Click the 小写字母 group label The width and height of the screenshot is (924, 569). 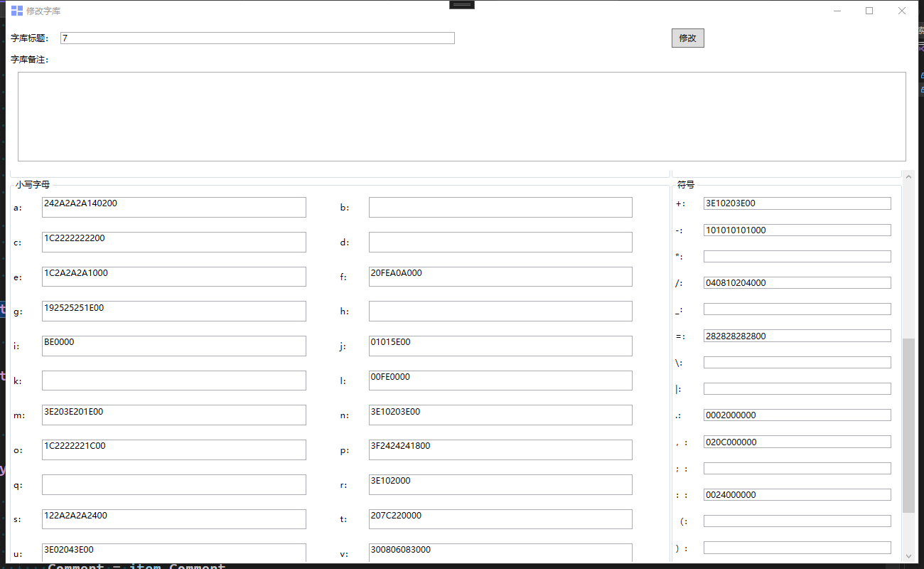tap(33, 184)
